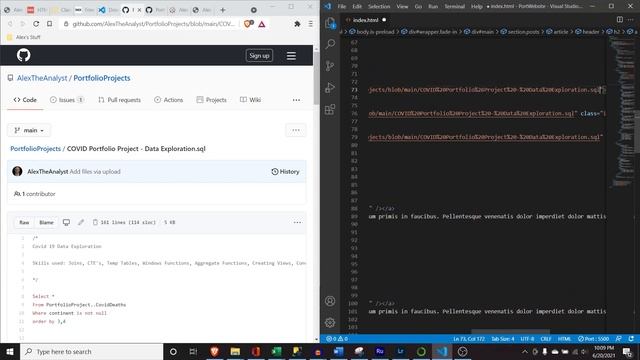
Task: Open VS Code Source Control icon
Action: click(x=330, y=66)
